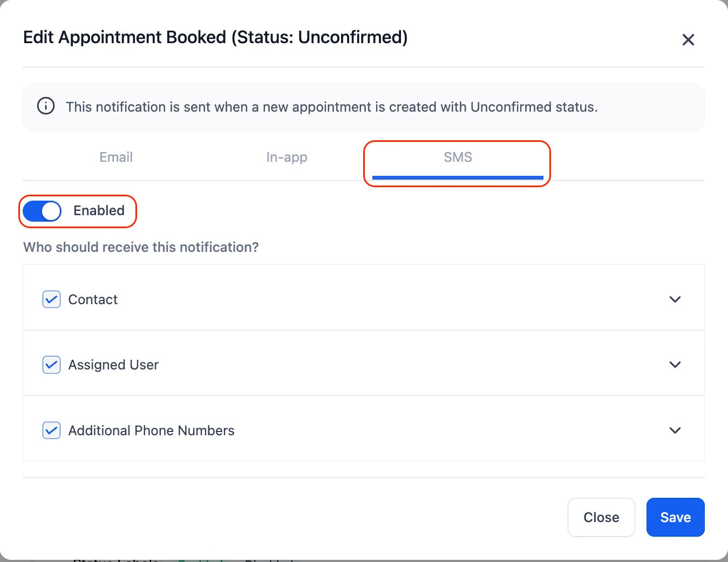This screenshot has width=728, height=562.
Task: Expand the Contact row chevron
Action: coord(675,299)
